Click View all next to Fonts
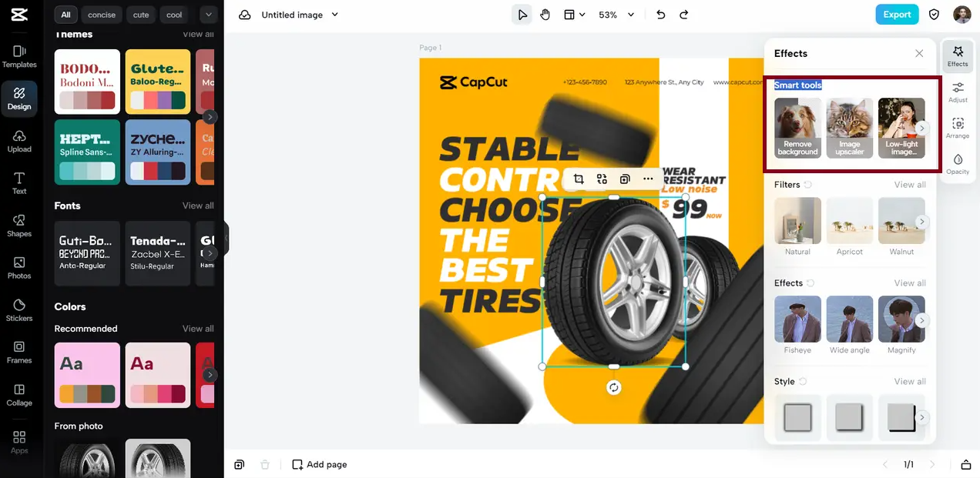The height and width of the screenshot is (478, 980). click(x=198, y=206)
